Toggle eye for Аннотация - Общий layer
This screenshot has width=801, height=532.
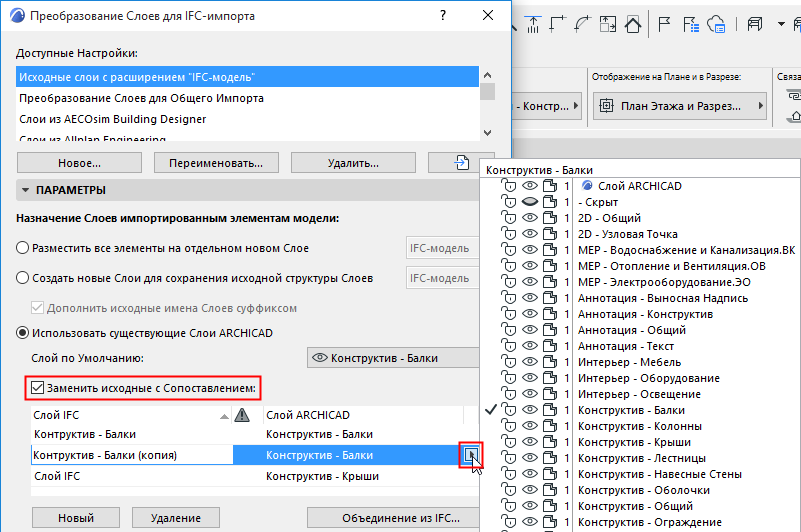pos(530,330)
